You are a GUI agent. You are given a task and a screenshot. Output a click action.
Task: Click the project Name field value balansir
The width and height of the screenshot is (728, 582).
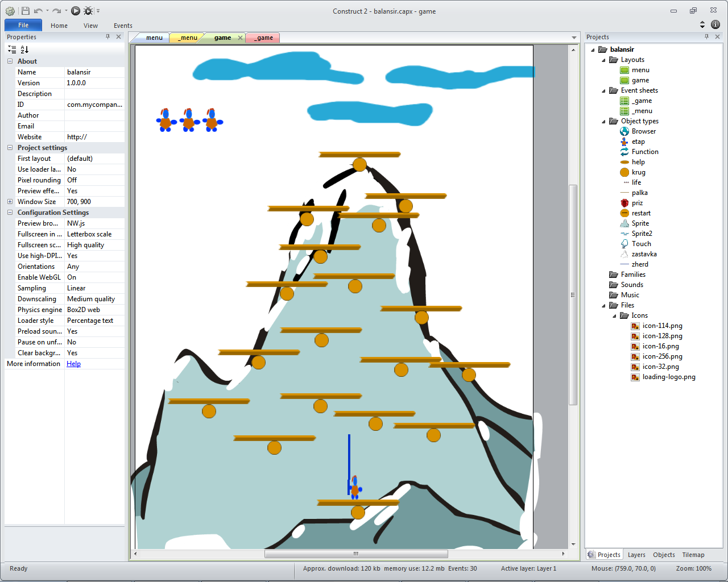coord(94,72)
